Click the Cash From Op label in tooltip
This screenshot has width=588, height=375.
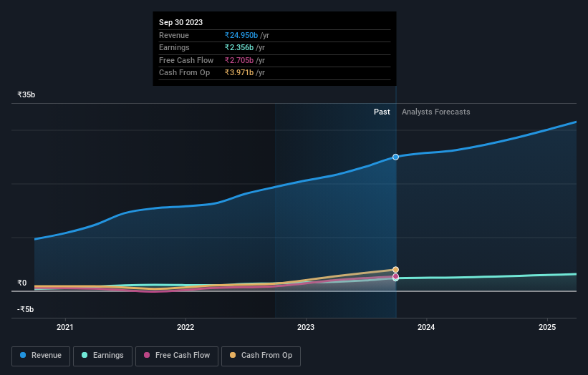click(x=184, y=73)
